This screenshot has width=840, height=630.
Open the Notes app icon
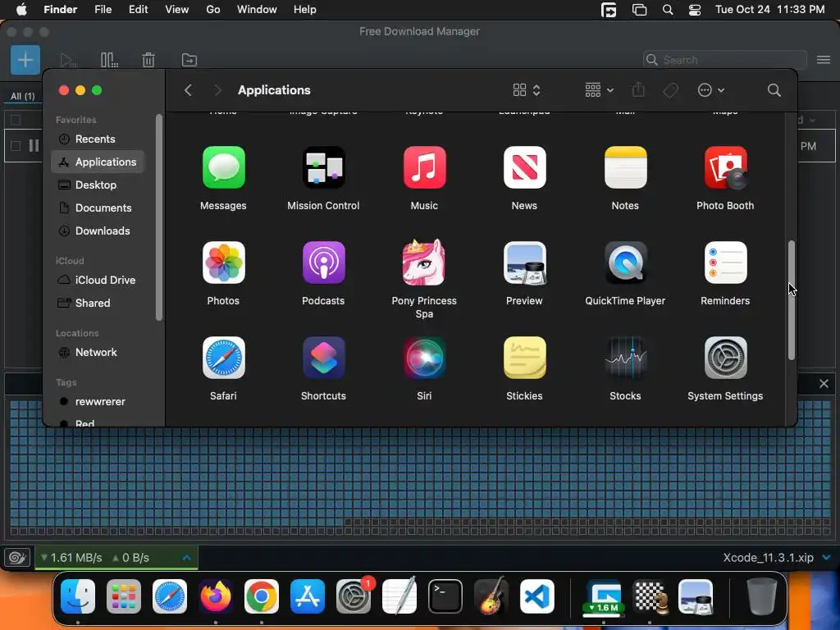click(625, 167)
